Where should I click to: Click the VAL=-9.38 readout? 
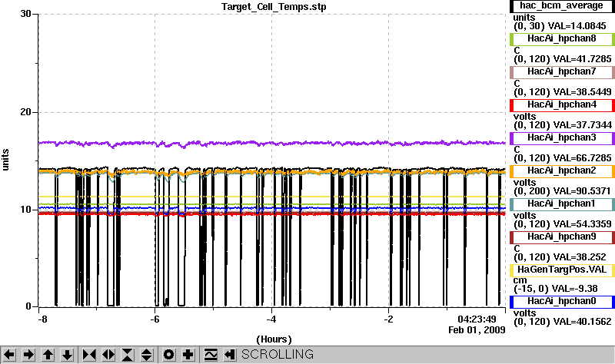pyautogui.click(x=574, y=289)
